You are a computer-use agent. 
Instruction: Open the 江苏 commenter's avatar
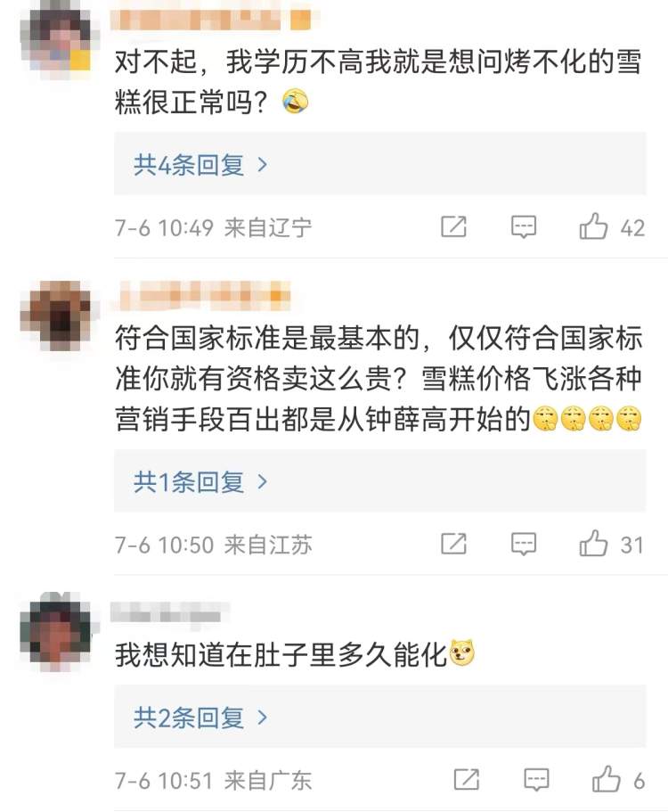(56, 316)
